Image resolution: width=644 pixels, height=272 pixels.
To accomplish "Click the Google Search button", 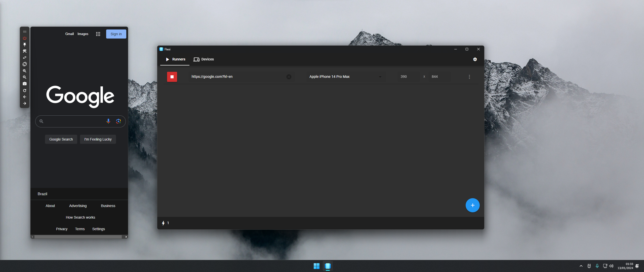I will 61,139.
